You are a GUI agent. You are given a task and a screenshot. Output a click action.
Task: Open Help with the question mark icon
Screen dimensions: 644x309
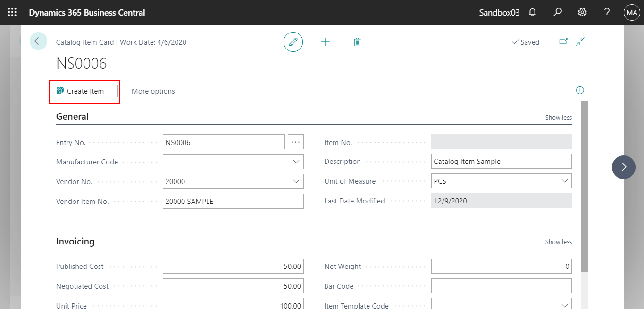[607, 12]
